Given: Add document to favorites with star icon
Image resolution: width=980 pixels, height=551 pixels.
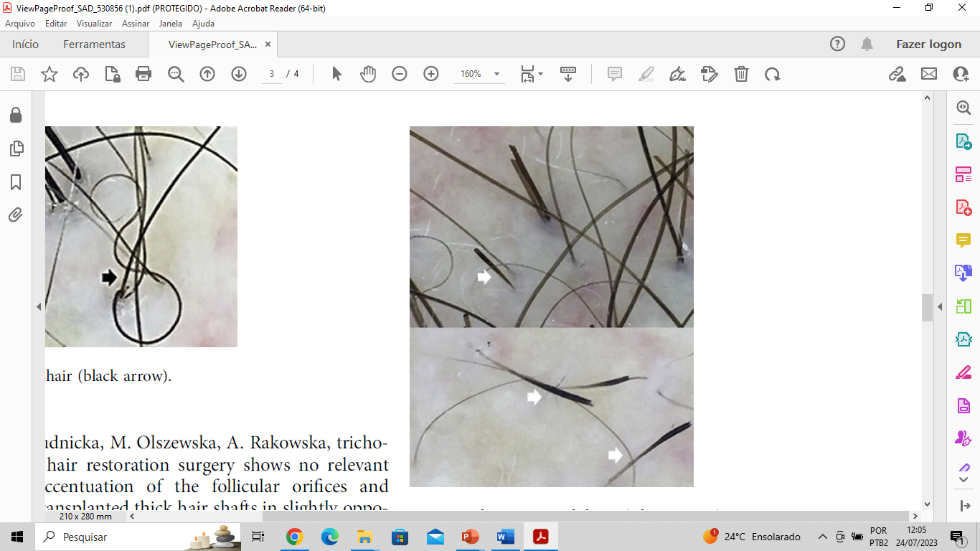Looking at the screenshot, I should coord(50,74).
